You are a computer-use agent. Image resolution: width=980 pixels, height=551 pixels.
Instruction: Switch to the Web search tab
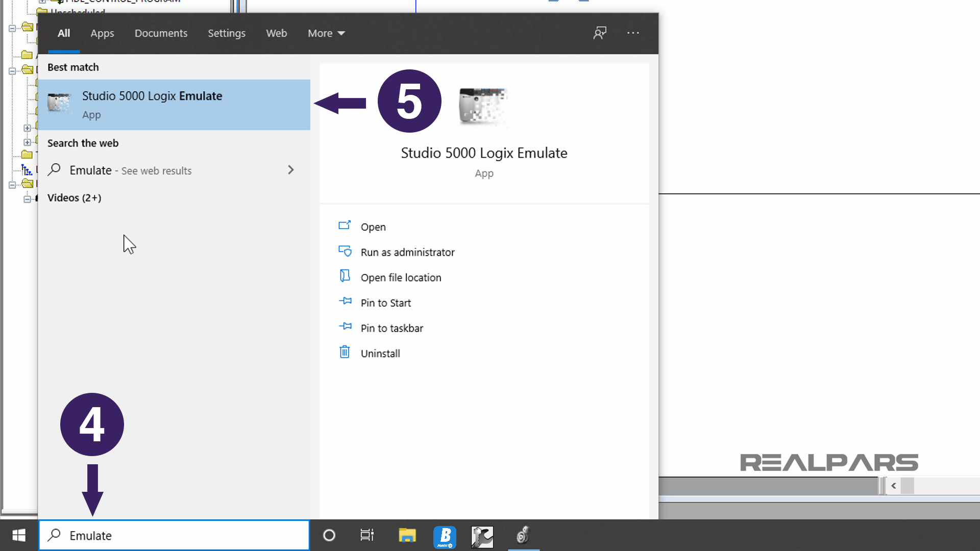coord(276,33)
